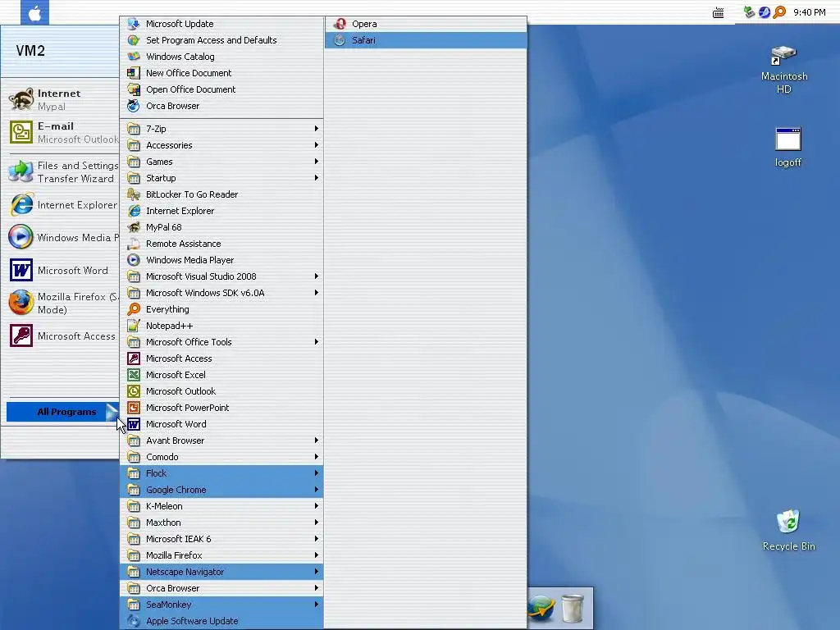
Task: Click the Microsoft PowerPoint icon
Action: (x=134, y=408)
